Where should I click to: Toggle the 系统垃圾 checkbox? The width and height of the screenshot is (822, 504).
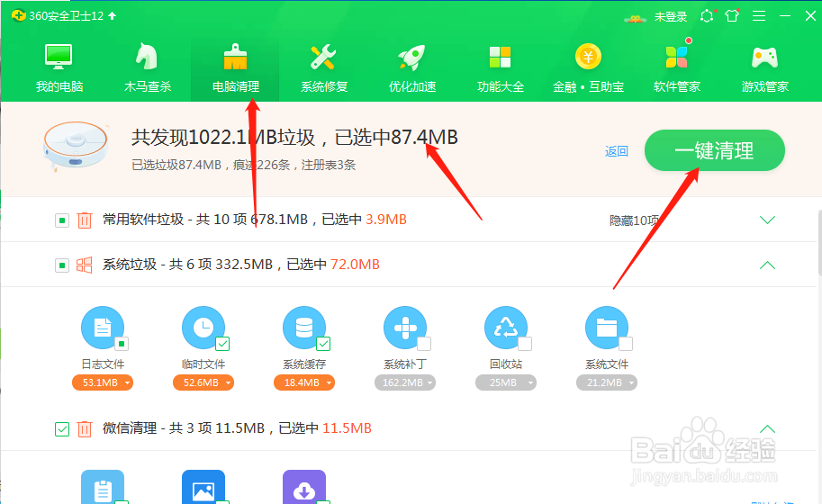[x=62, y=265]
